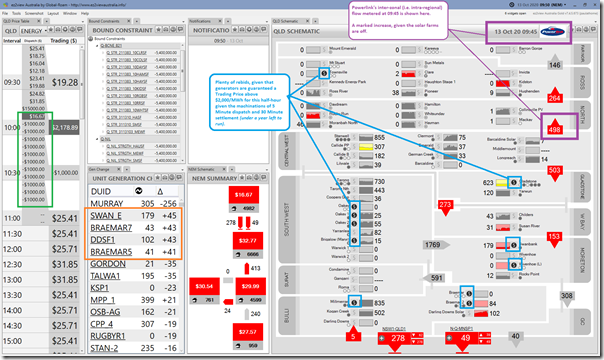
Task: Click the print icon in Unit Generation header
Action: [165, 178]
